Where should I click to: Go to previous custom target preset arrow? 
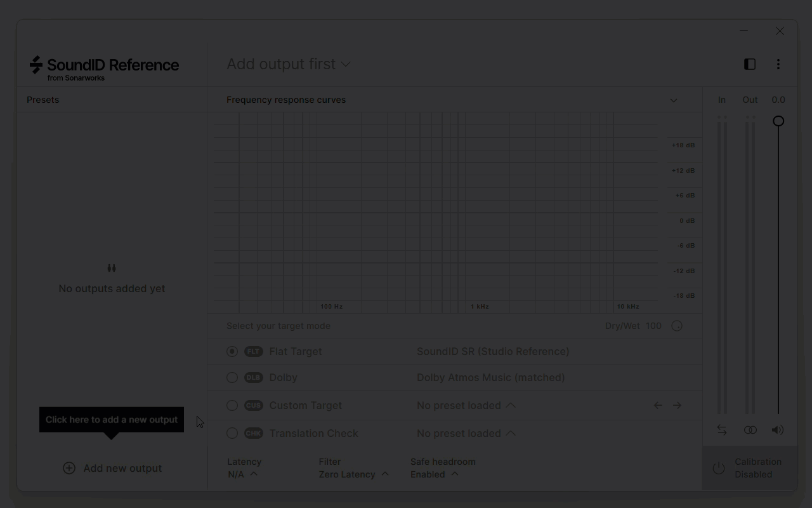click(658, 405)
